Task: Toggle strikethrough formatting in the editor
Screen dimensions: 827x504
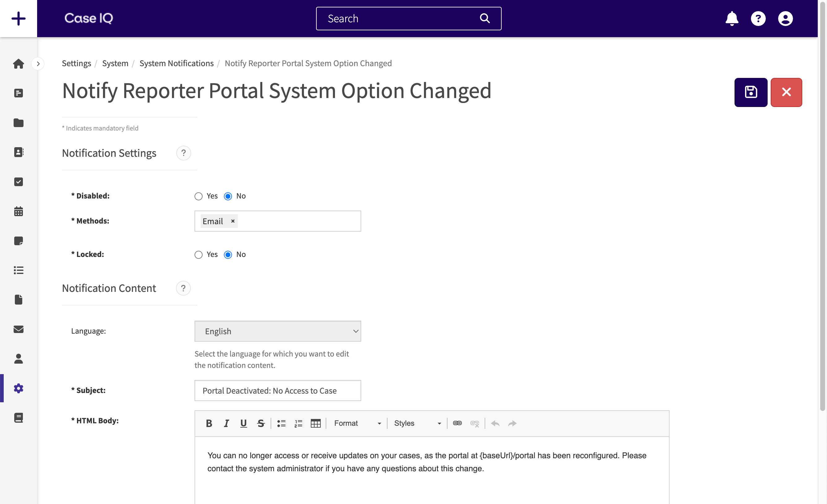Action: click(261, 424)
